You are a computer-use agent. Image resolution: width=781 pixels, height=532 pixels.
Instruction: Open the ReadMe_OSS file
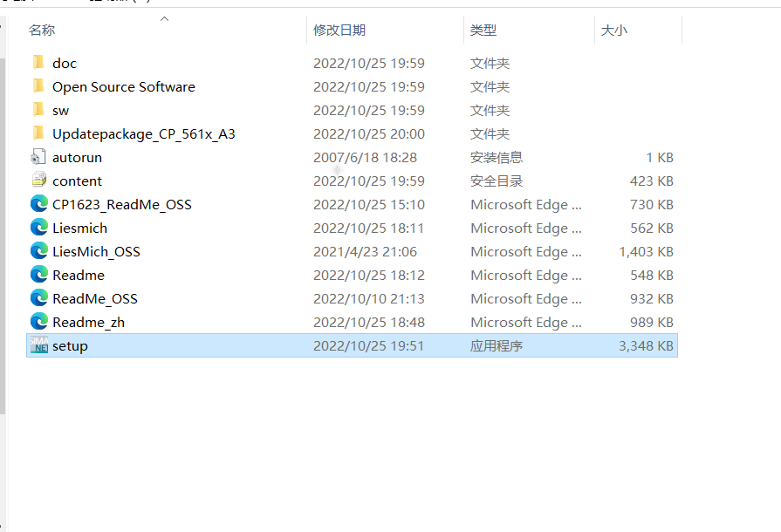(92, 298)
